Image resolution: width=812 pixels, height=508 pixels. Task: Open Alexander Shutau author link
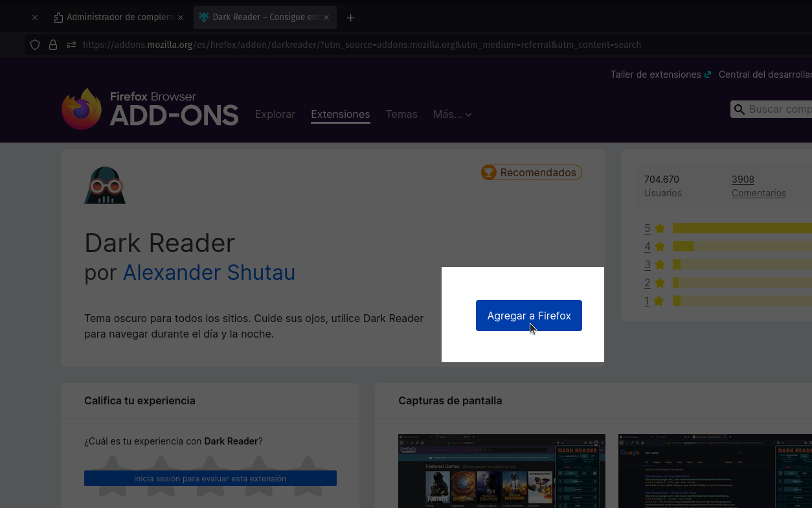[209, 272]
